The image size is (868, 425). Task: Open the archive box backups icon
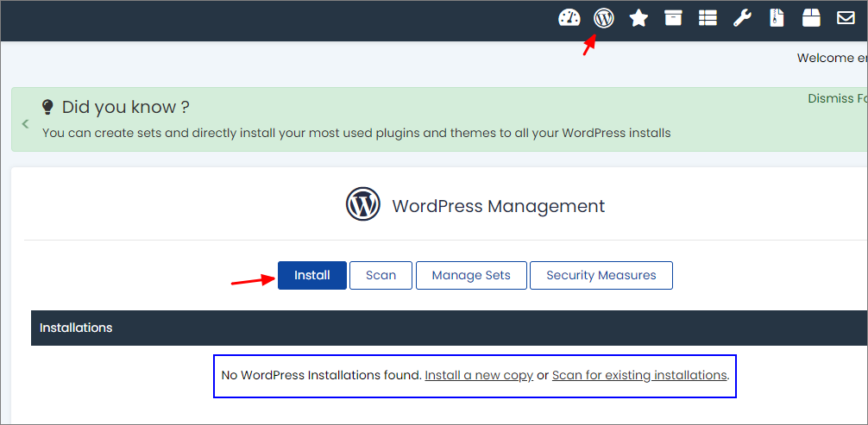tap(673, 18)
